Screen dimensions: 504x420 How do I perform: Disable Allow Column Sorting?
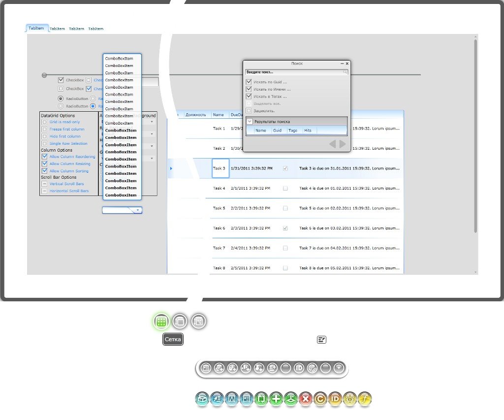click(x=44, y=171)
